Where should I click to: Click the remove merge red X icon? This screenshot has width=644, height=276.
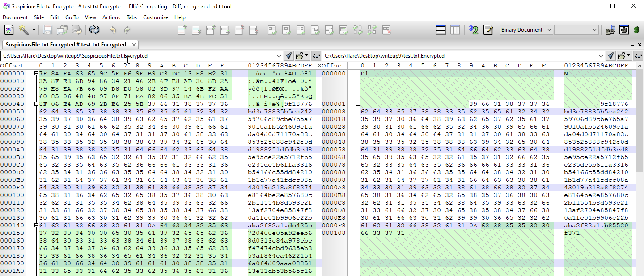[387, 30]
